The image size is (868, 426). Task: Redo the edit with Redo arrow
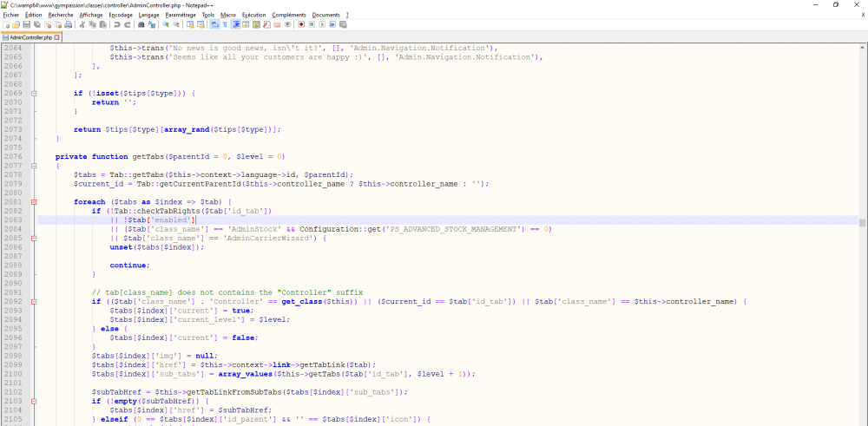coord(128,24)
